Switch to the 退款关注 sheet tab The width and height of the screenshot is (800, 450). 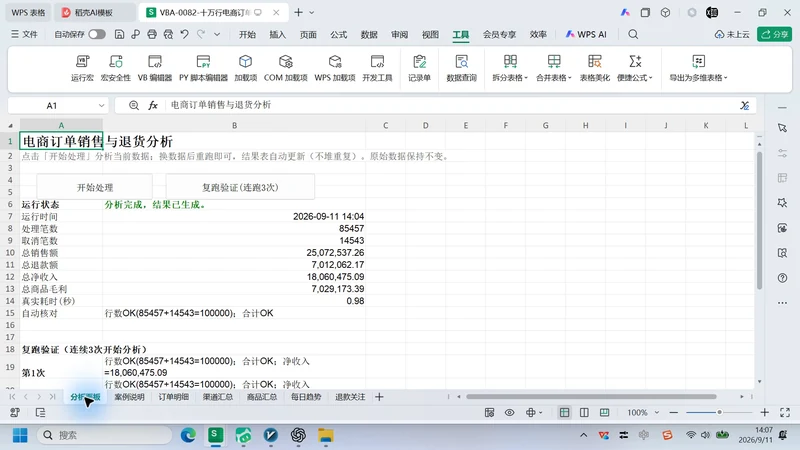350,396
